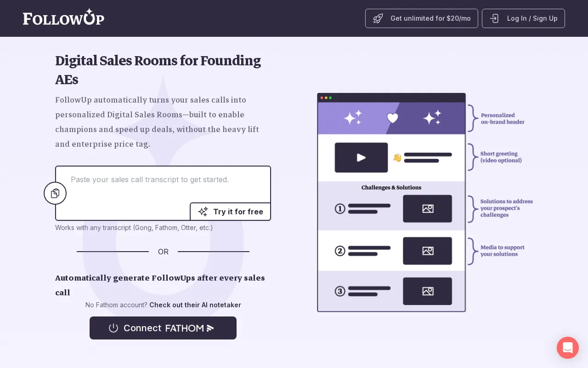Click 'Media to support your solutions' label
The width and height of the screenshot is (588, 368).
503,251
